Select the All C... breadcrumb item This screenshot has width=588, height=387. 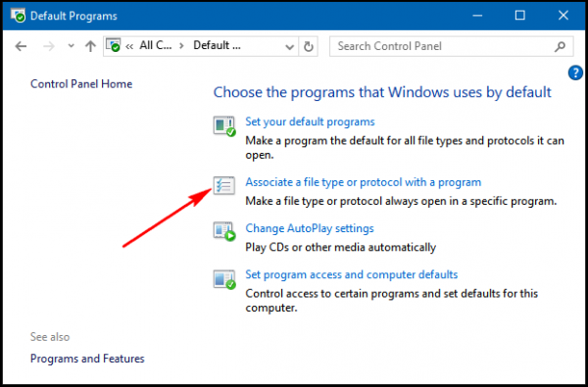click(x=156, y=46)
